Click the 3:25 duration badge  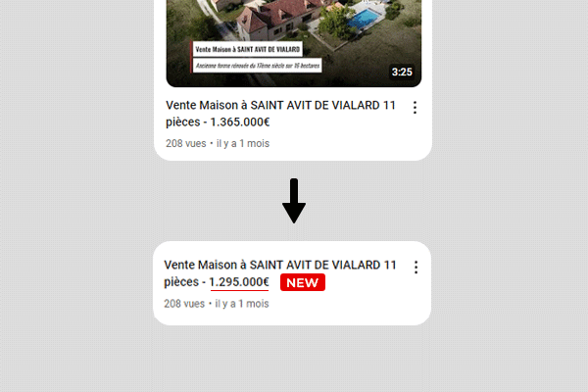coord(402,72)
